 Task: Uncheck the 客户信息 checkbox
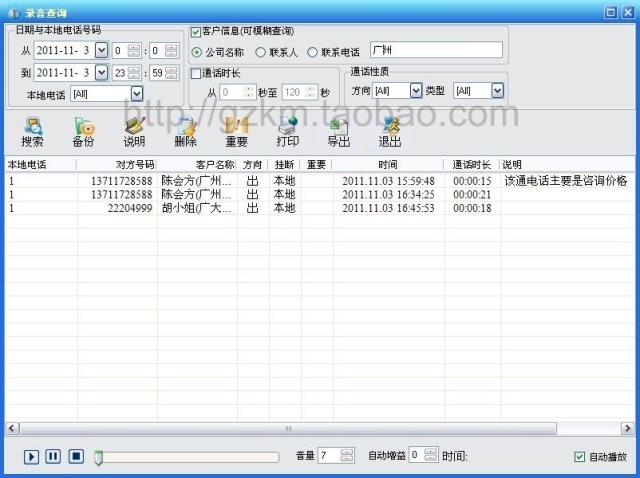coord(196,32)
